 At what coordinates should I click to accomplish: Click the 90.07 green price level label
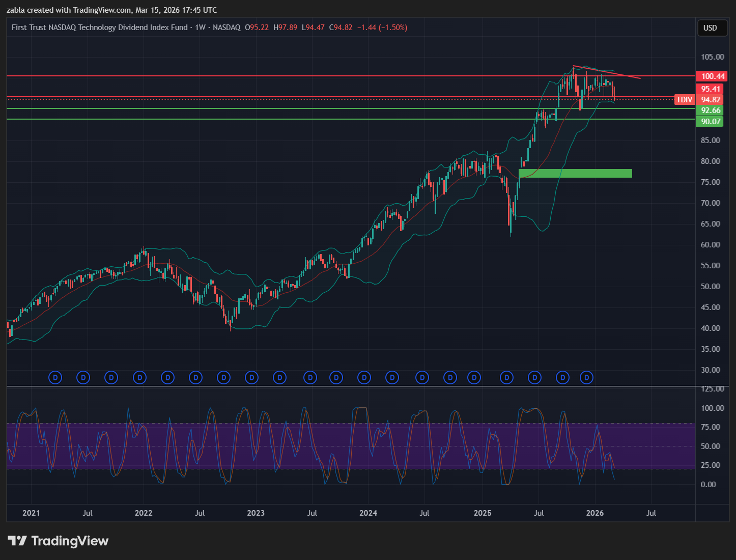[710, 121]
